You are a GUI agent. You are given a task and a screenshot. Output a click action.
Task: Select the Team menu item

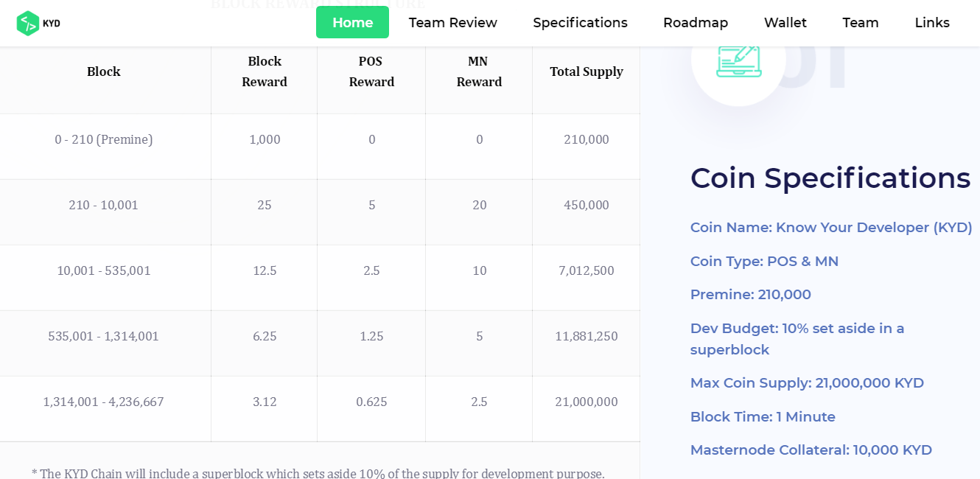coord(861,23)
